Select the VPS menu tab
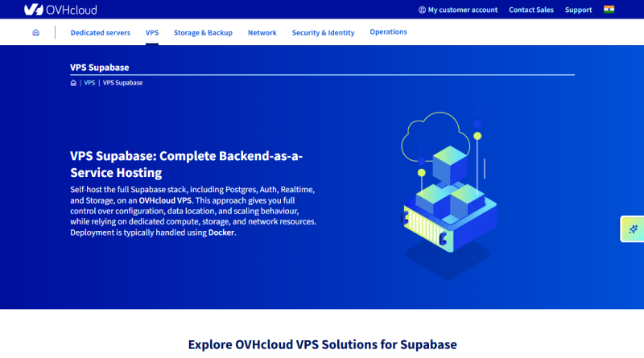The width and height of the screenshot is (644, 358). point(152,32)
